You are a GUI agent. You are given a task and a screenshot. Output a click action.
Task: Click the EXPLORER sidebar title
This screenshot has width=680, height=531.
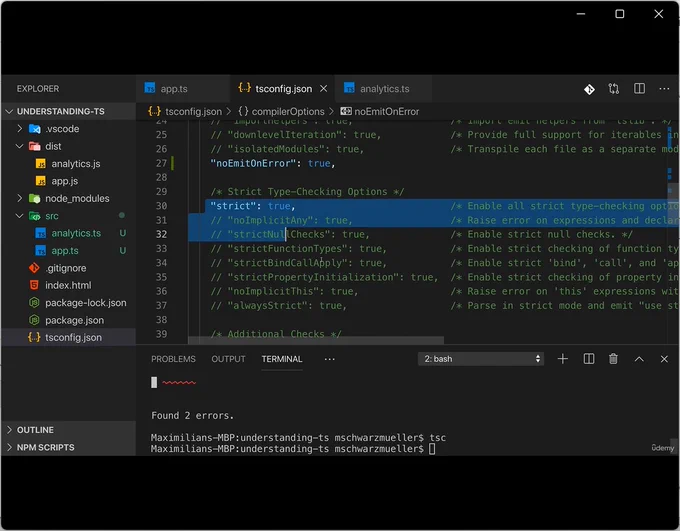click(x=38, y=88)
